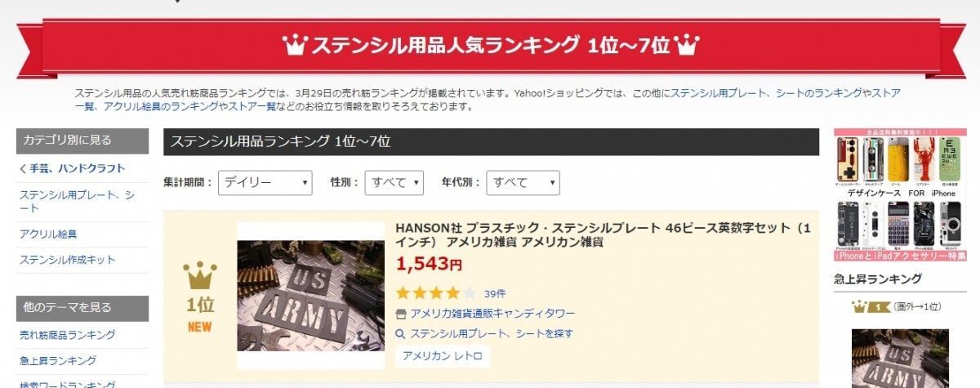Click the left crown in the red banner
This screenshot has width=980, height=388.
point(294,44)
